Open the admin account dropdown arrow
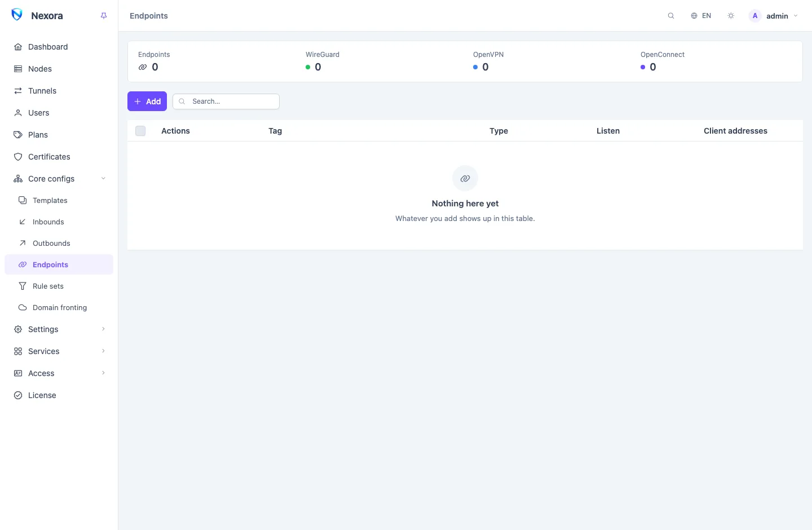This screenshot has width=812, height=530. pos(796,16)
